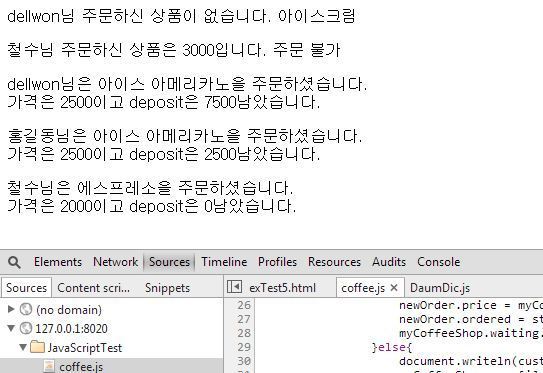Switch to the exTest5.html file tab

click(282, 288)
